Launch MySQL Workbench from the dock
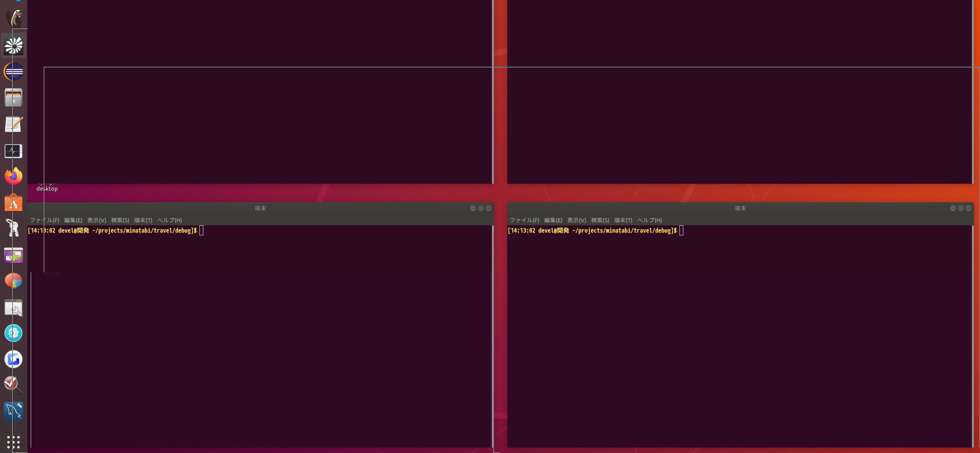This screenshot has height=453, width=980. pyautogui.click(x=13, y=411)
